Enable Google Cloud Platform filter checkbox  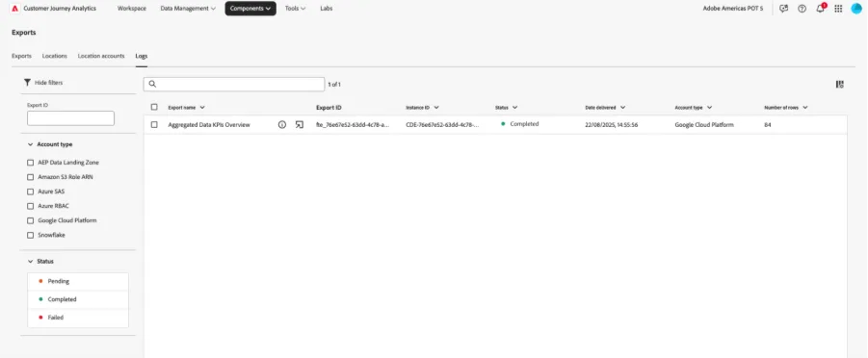(31, 220)
